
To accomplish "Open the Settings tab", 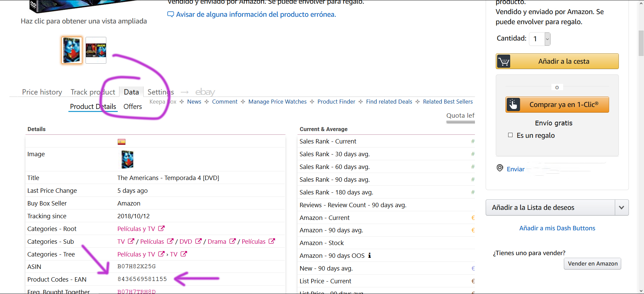I will (x=161, y=92).
